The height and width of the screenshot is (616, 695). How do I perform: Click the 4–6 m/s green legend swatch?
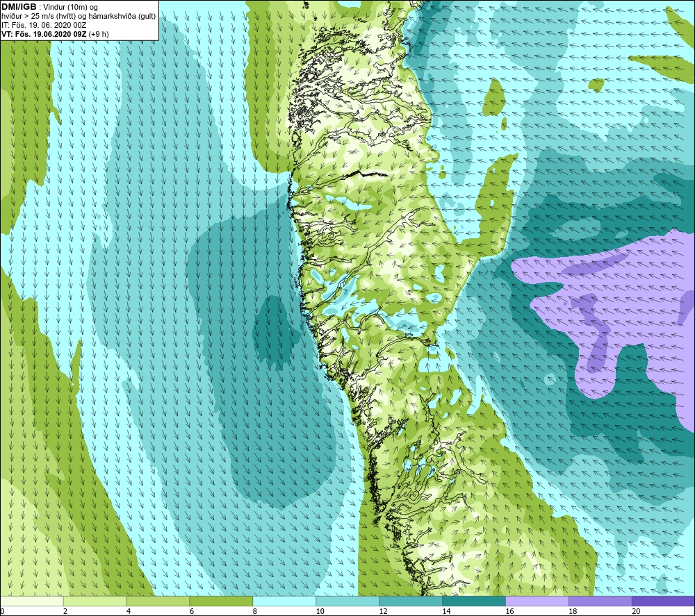(158, 601)
